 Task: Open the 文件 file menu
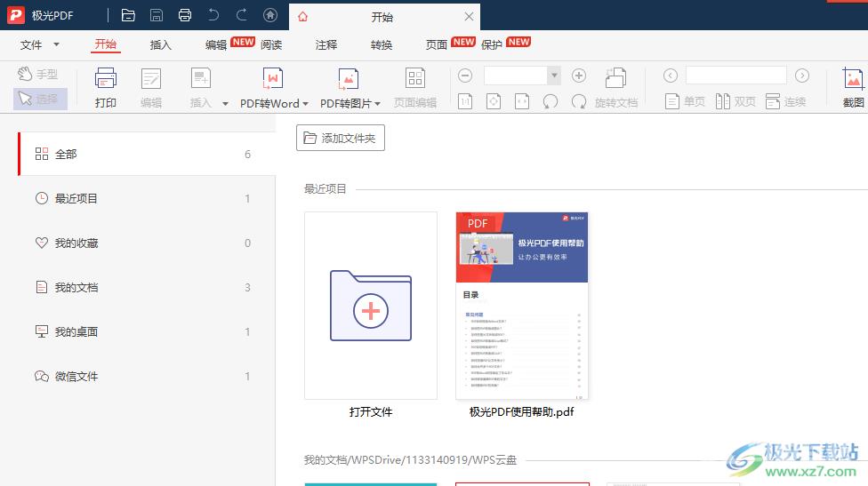tap(39, 44)
